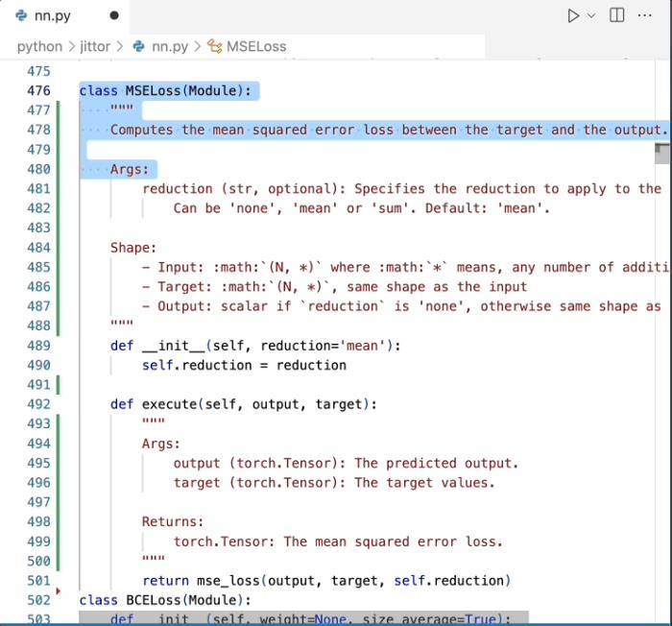The height and width of the screenshot is (626, 672).
Task: Click 'torch.Tensor: The mean squared error loss.'
Action: (x=338, y=542)
